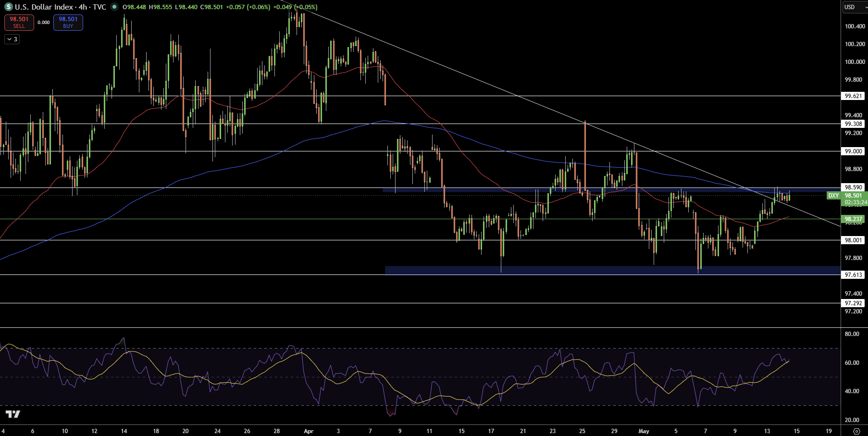
Task: Select the 97.613 price level label
Action: pos(854,275)
